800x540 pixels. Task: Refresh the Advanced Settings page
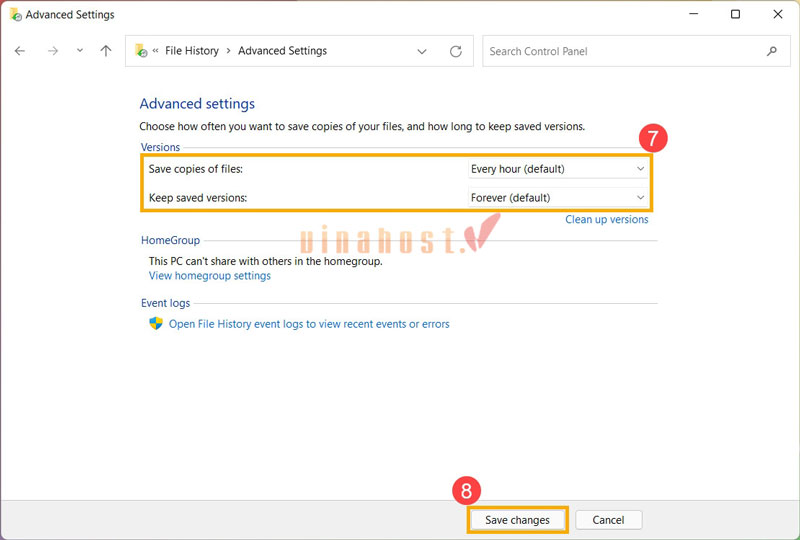pyautogui.click(x=456, y=51)
